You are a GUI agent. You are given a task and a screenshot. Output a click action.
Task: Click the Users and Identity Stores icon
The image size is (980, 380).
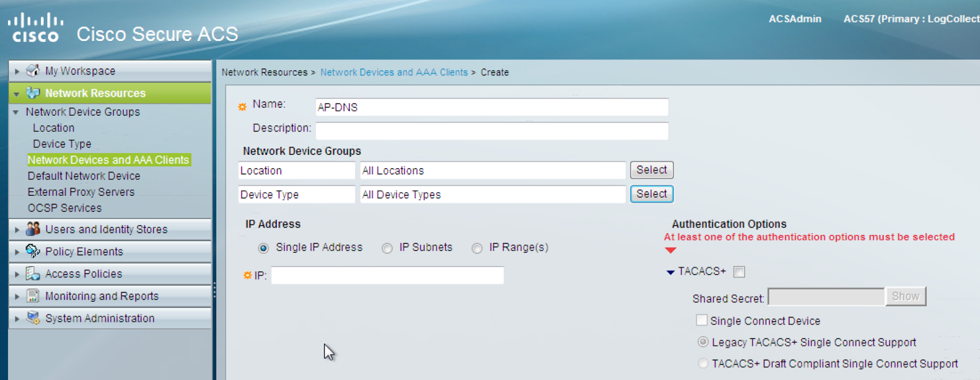(x=33, y=229)
